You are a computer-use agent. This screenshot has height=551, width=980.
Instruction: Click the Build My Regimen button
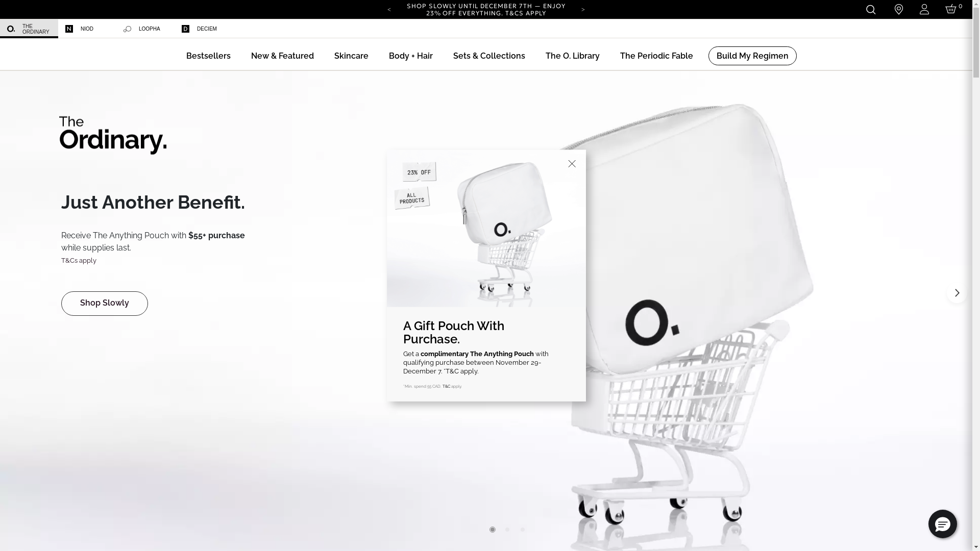pos(752,56)
